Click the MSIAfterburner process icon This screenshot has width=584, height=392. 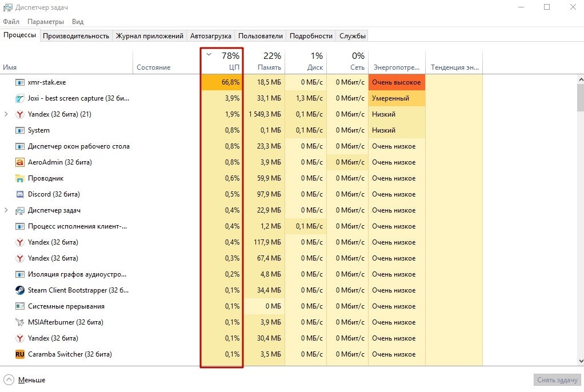[x=20, y=322]
